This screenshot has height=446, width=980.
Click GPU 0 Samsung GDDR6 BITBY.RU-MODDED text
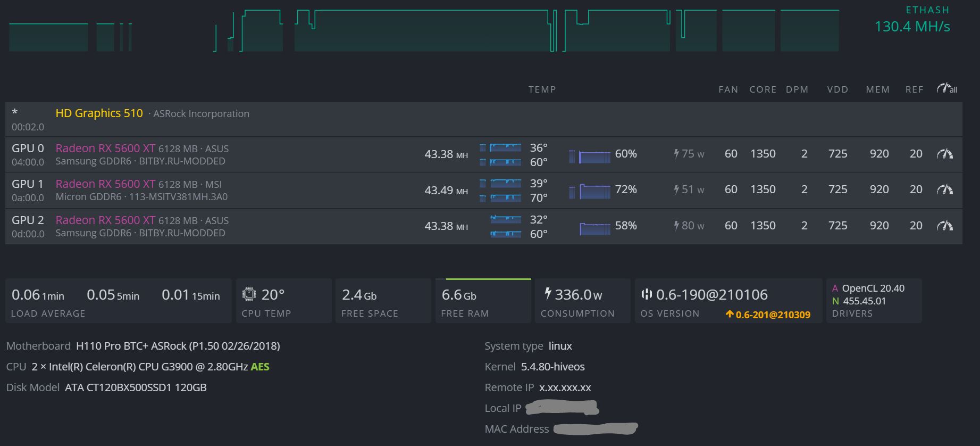point(140,161)
